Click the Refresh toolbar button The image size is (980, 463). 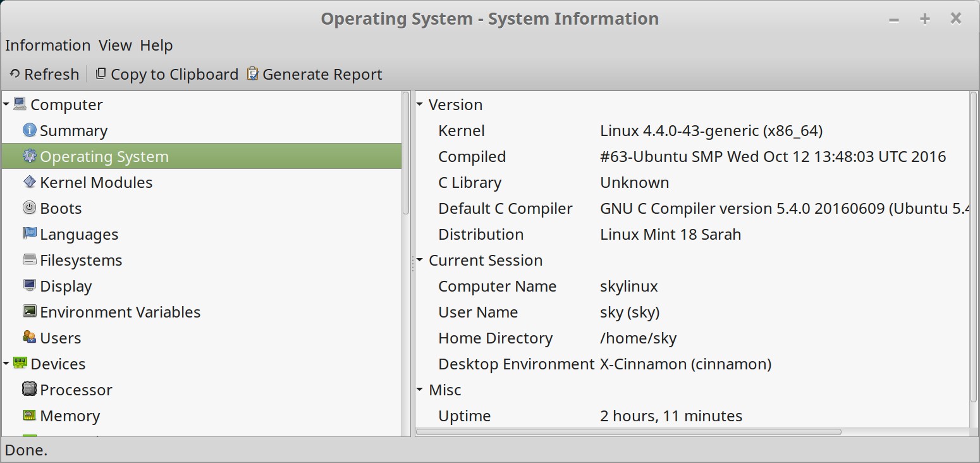tap(44, 75)
